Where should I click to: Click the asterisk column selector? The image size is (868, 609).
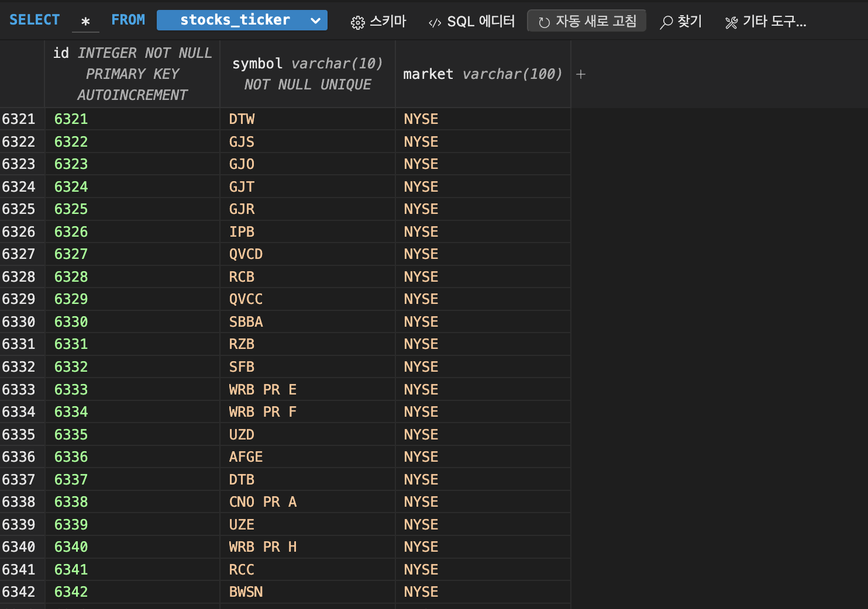(x=85, y=22)
